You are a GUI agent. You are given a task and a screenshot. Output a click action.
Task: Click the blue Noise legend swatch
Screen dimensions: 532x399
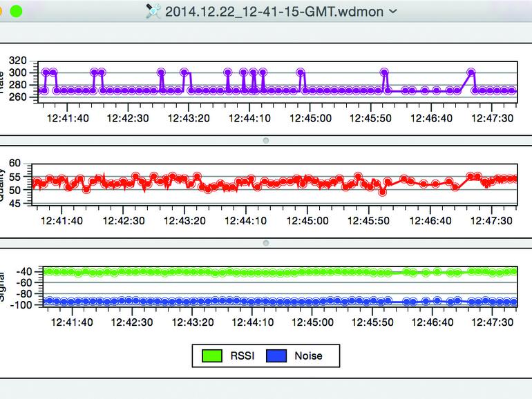[x=276, y=356]
